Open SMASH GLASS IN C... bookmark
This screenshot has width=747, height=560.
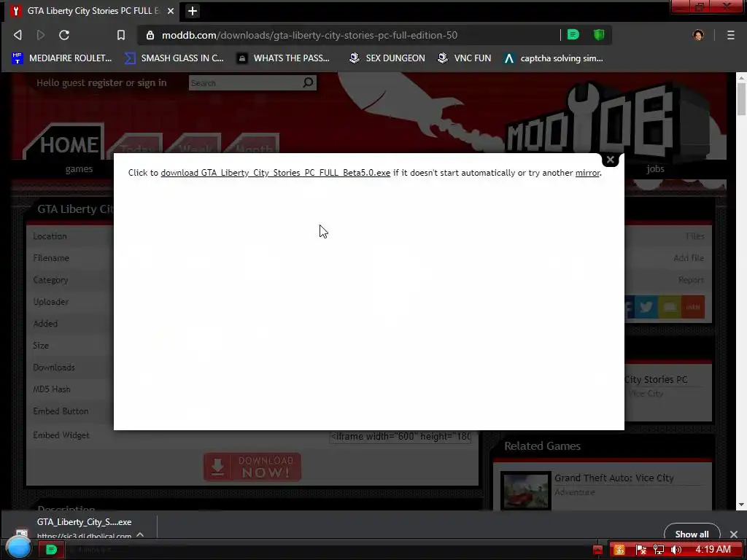(174, 58)
